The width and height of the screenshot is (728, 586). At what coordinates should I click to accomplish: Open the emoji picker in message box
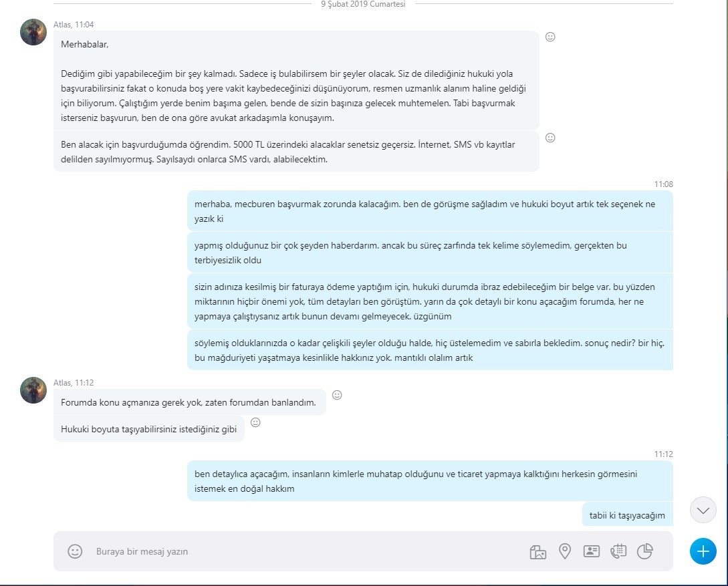75,551
